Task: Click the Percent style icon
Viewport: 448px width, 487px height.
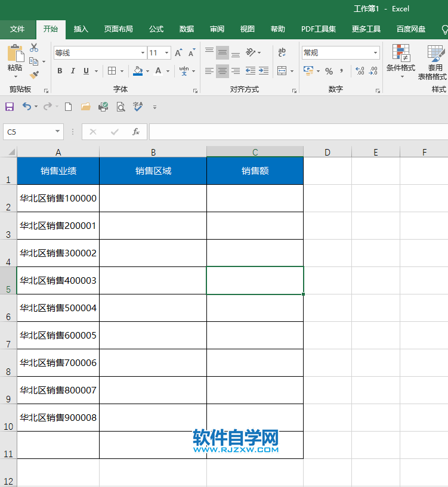Action: [329, 71]
